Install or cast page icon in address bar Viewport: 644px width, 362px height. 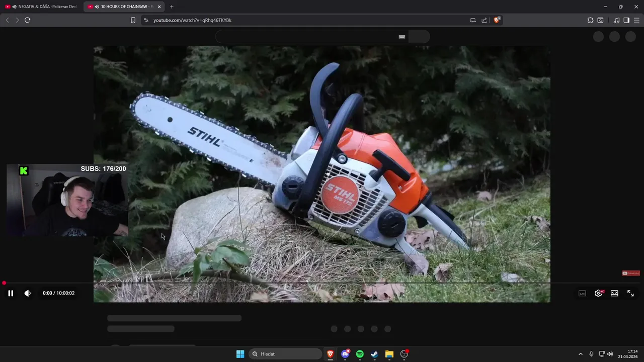coord(473,20)
